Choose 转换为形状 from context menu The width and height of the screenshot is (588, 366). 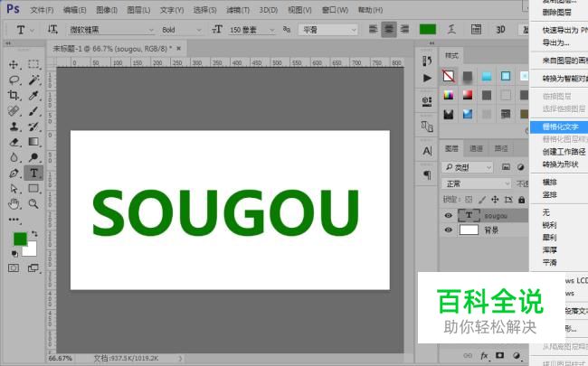pos(559,164)
